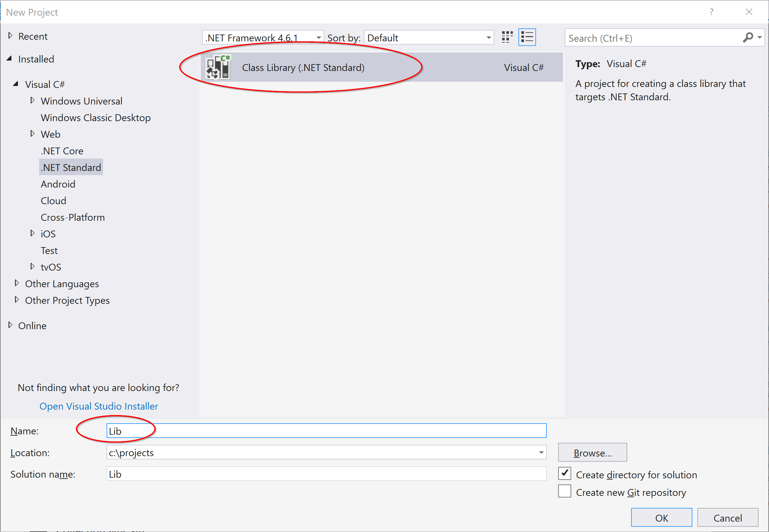Expand the Windows Universal tree item
The width and height of the screenshot is (769, 532).
(x=32, y=101)
